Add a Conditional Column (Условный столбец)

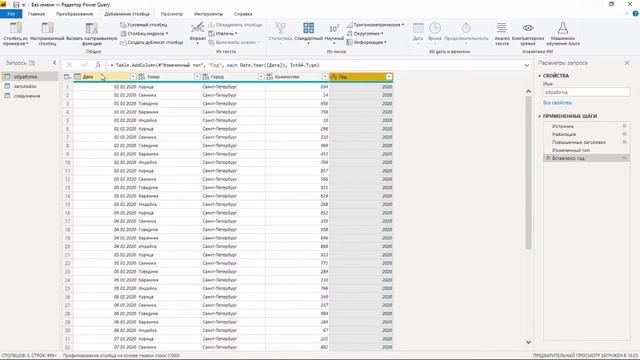pyautogui.click(x=143, y=25)
